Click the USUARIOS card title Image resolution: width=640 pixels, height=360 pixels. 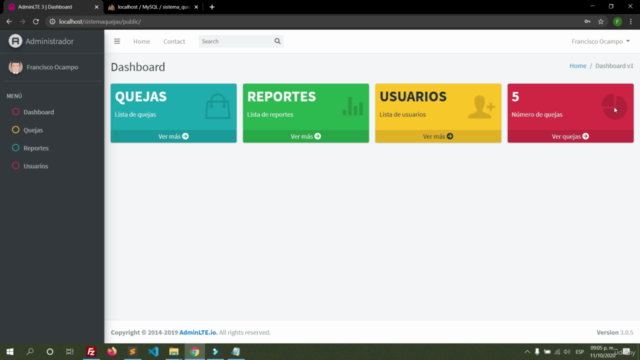[413, 97]
